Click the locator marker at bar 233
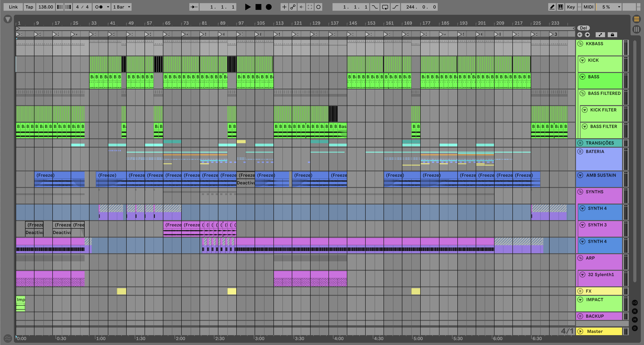644x345 pixels. click(x=551, y=34)
